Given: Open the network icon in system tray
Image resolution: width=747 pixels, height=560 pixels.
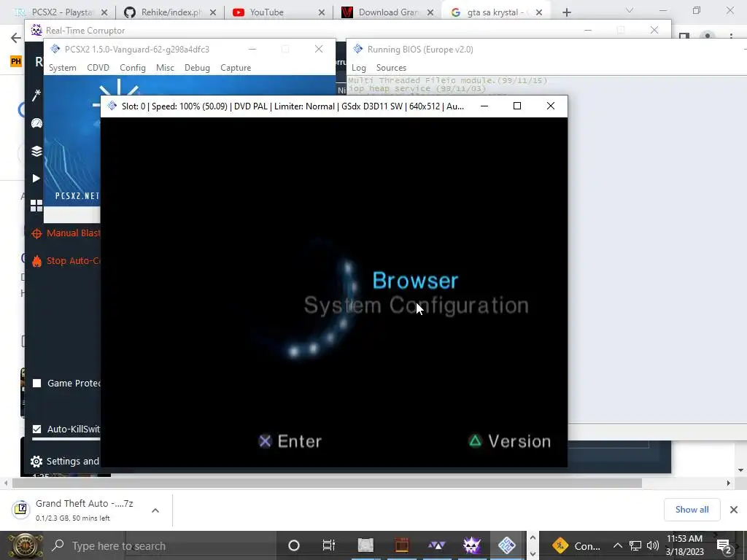Looking at the screenshot, I should [635, 545].
